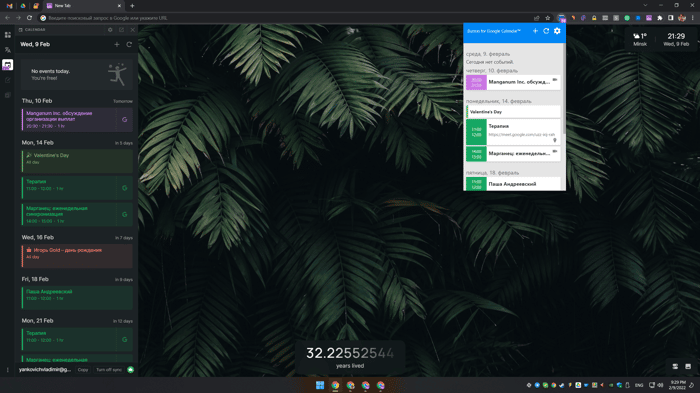Open the notes pencil icon in left sidebar
The width and height of the screenshot is (700, 393).
coord(8,80)
